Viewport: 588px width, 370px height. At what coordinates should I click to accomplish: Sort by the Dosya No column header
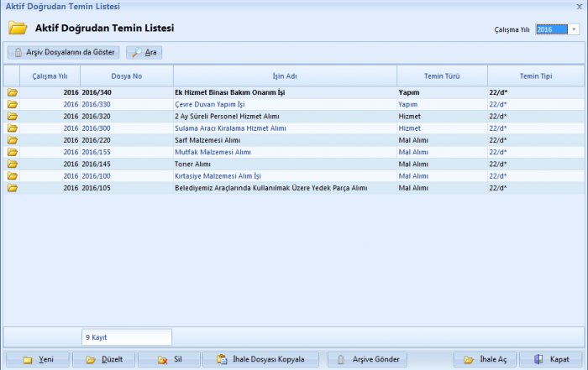[x=126, y=76]
